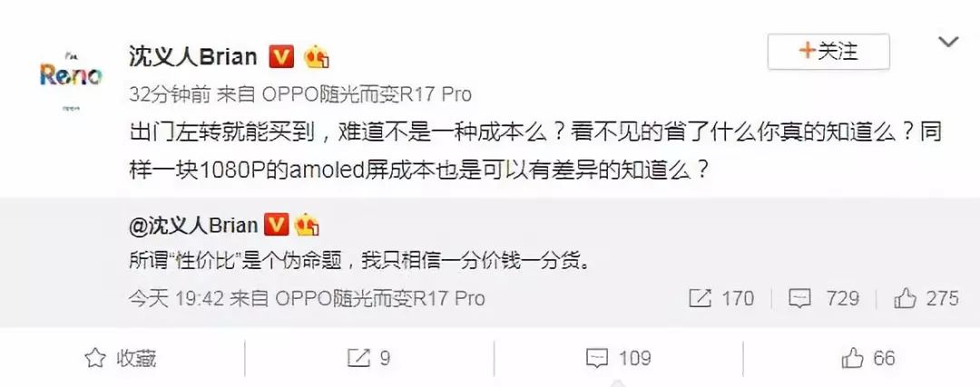Screen dimensions: 980x387
Task: Click verified V badge in quoted post
Action: [x=277, y=225]
